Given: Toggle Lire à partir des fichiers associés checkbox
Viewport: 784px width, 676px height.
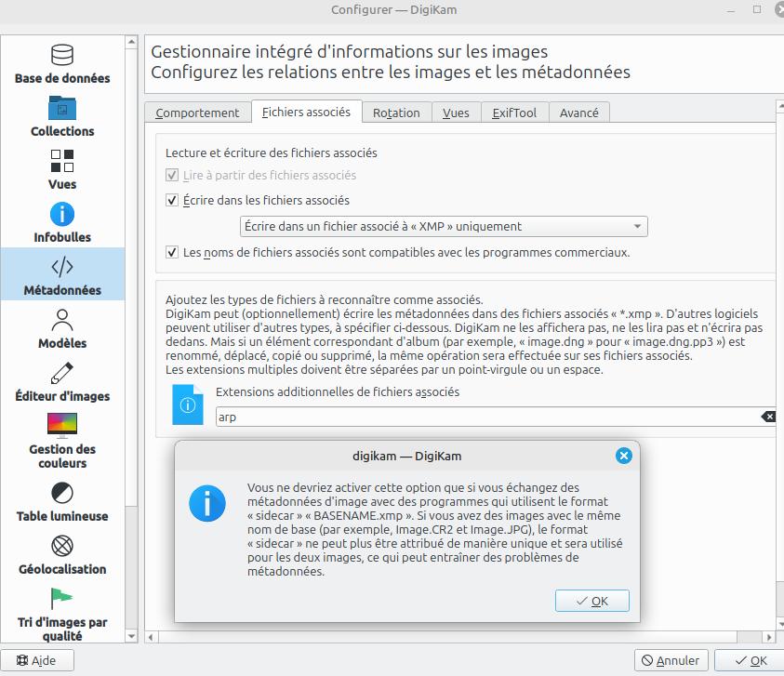Looking at the screenshot, I should [171, 175].
